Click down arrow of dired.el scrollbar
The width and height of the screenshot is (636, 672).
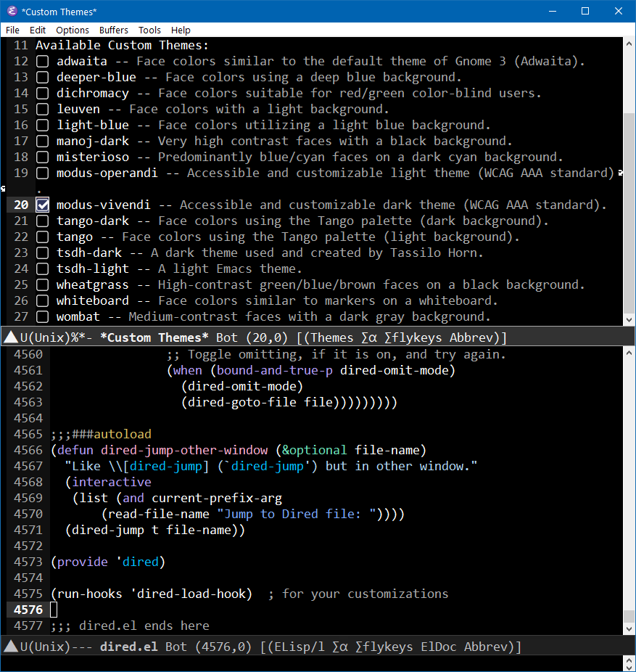click(x=629, y=629)
